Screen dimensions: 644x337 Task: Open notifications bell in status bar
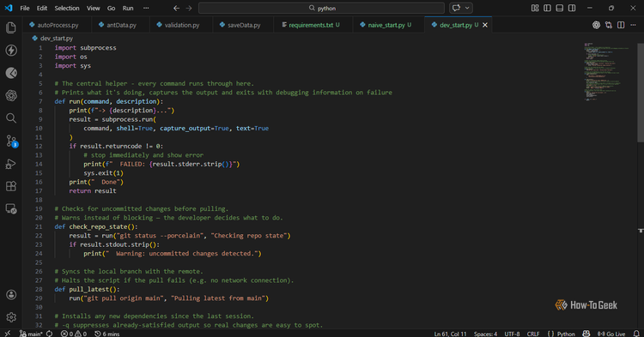click(x=636, y=334)
